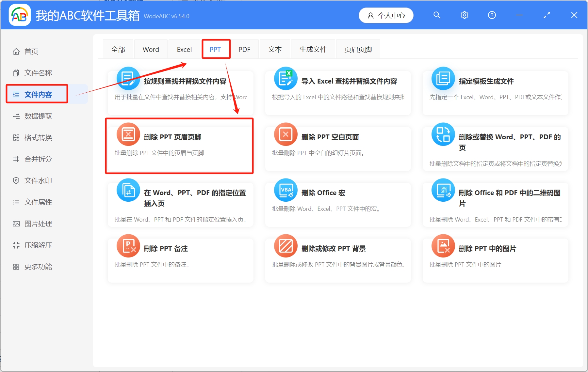Click the search magnifier icon in header
The width and height of the screenshot is (588, 372).
pyautogui.click(x=437, y=15)
